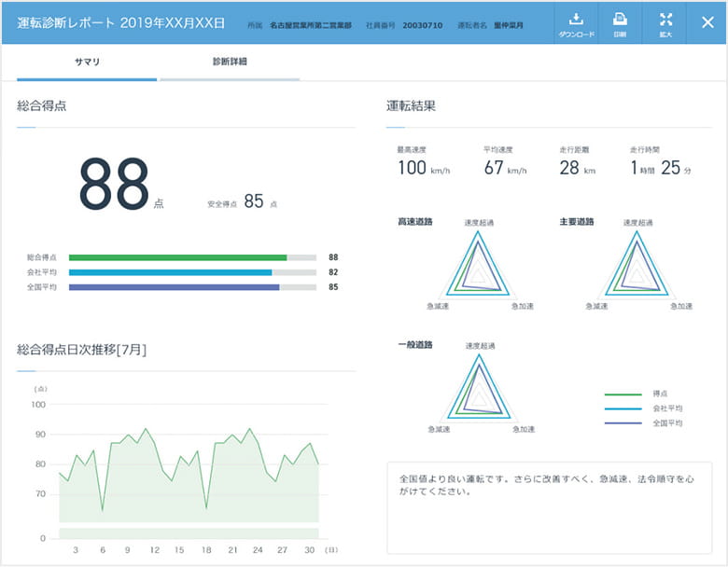Click the 運転結果 heading
Viewport: 728px width, 567px height.
pos(411,105)
